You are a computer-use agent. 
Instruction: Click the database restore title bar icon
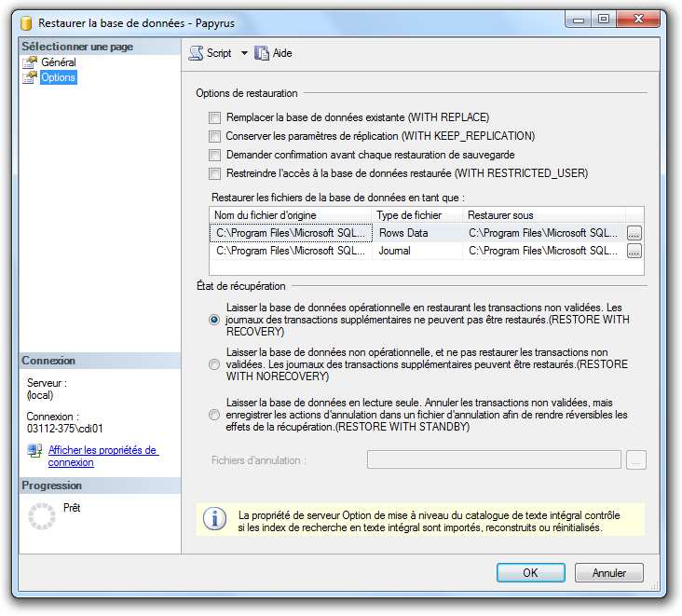pyautogui.click(x=26, y=18)
